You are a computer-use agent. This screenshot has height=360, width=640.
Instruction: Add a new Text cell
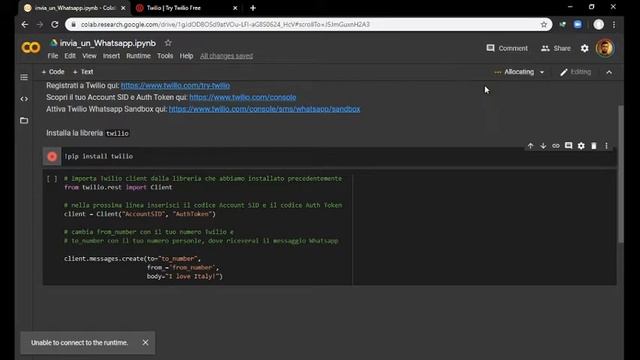[83, 72]
